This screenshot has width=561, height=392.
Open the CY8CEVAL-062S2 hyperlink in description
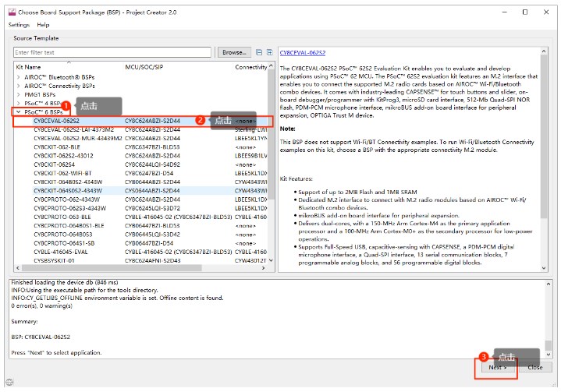pos(302,52)
